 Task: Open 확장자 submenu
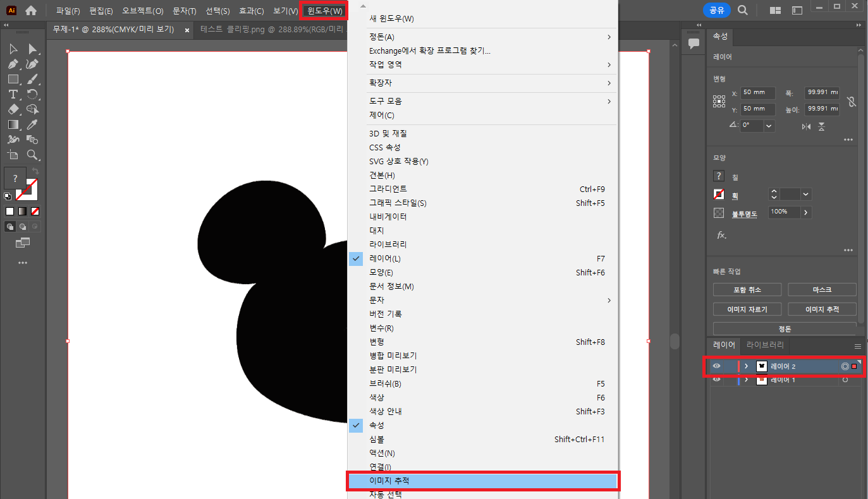click(x=484, y=83)
